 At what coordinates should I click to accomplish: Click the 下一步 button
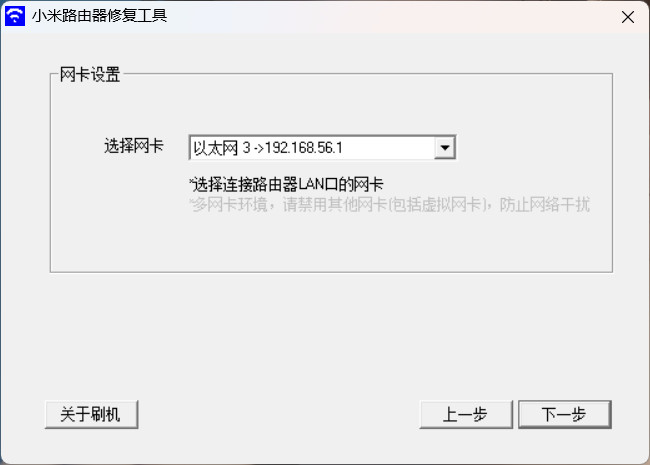(x=565, y=414)
